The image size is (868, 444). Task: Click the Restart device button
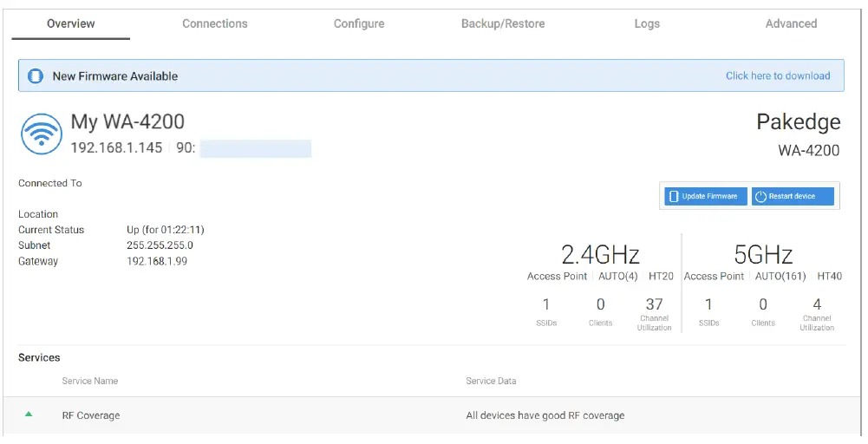(793, 197)
